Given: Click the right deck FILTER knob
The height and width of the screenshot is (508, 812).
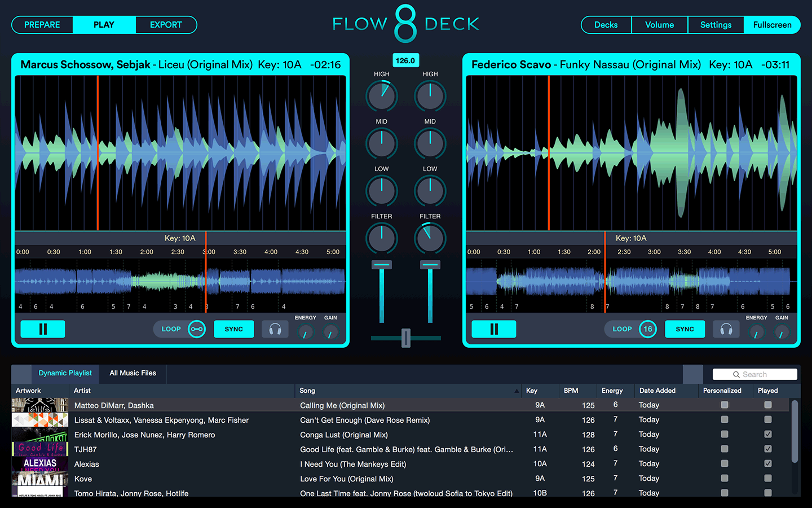Looking at the screenshot, I should (430, 238).
